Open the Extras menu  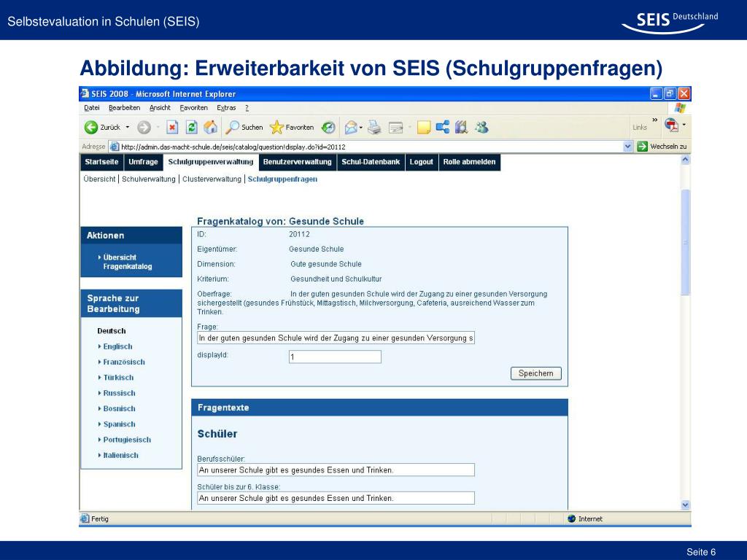click(x=226, y=108)
